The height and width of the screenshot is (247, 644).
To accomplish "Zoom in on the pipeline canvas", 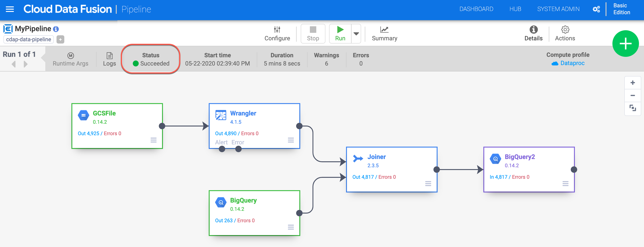I will 633,82.
